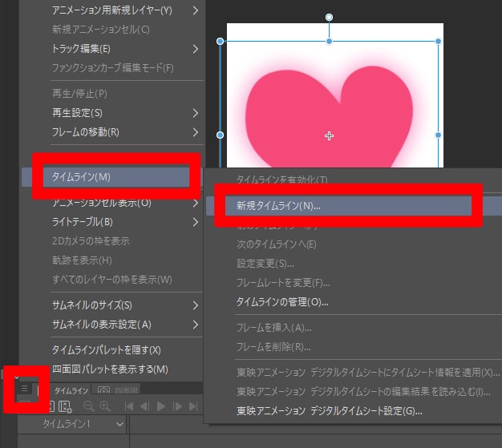Zoom out the timeline view
The width and height of the screenshot is (502, 448).
[88, 406]
